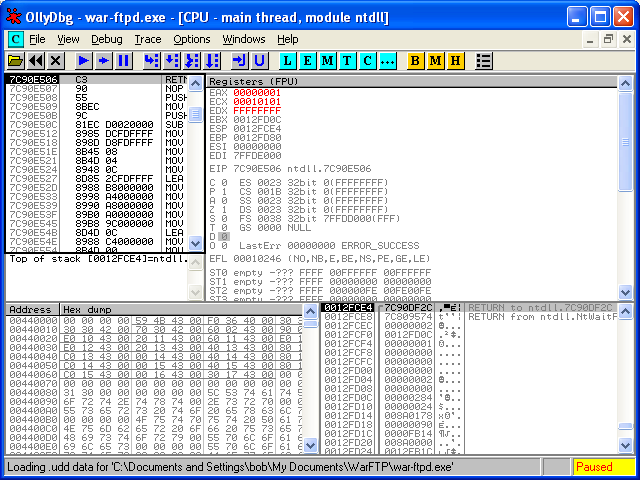Open the Debug menu
Image resolution: width=640 pixels, height=480 pixels.
coord(107,40)
